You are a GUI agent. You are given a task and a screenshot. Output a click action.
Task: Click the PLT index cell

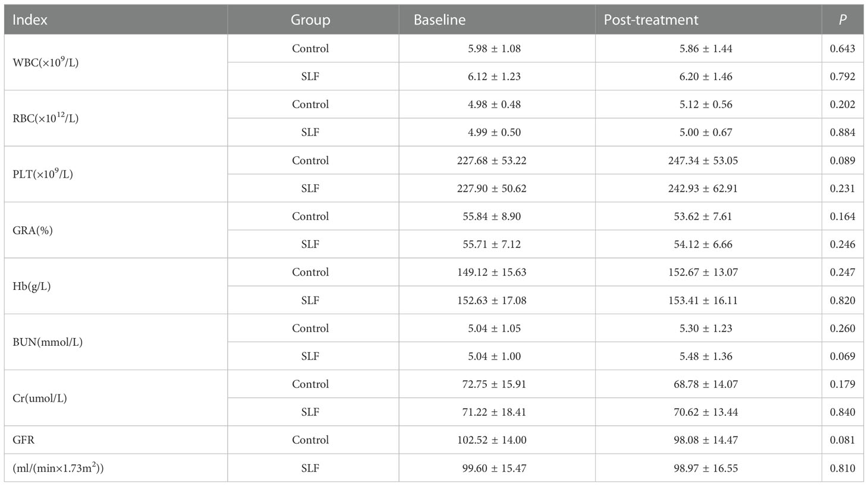click(43, 173)
